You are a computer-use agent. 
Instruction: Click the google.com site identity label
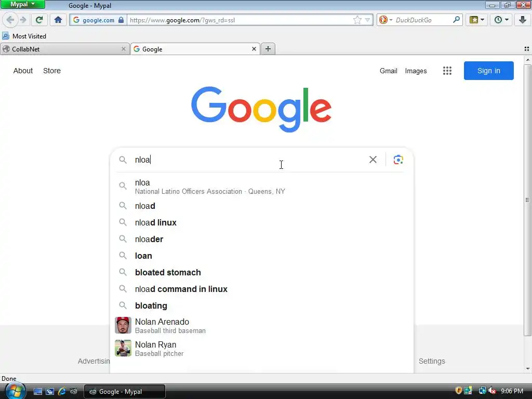point(98,20)
